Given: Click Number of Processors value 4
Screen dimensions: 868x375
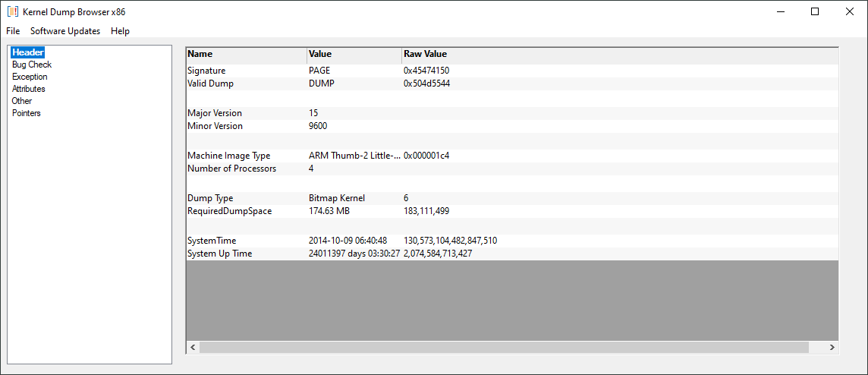Looking at the screenshot, I should pyautogui.click(x=311, y=169).
